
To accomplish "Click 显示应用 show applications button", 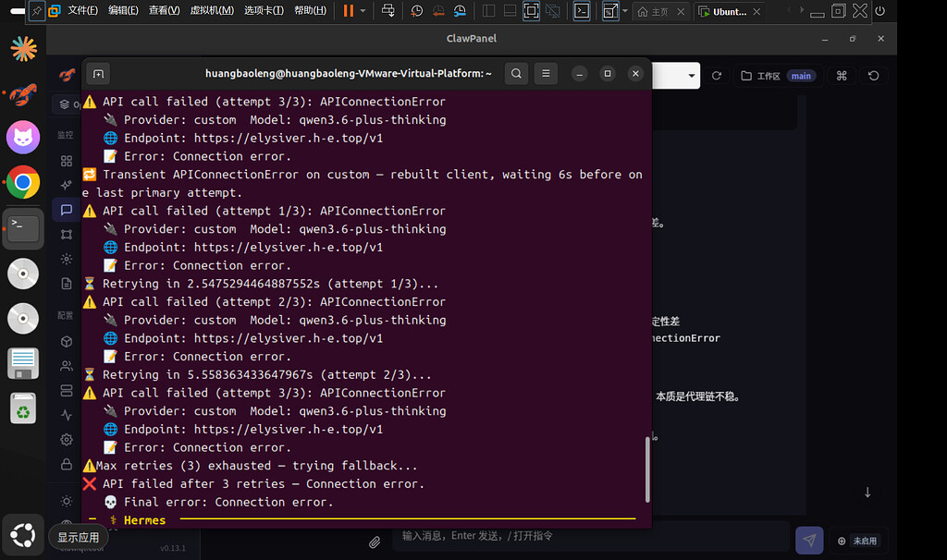I will [x=23, y=535].
